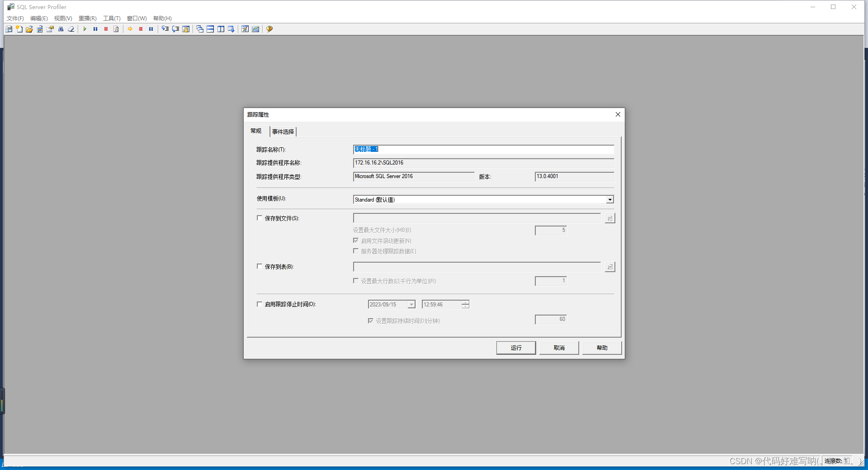Stop the trace using the first red square icon
The height and width of the screenshot is (470, 868).
106,29
